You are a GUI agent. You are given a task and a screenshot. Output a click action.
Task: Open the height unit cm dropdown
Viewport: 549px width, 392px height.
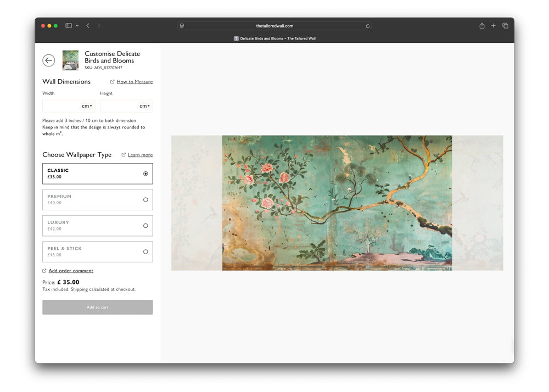pyautogui.click(x=145, y=106)
